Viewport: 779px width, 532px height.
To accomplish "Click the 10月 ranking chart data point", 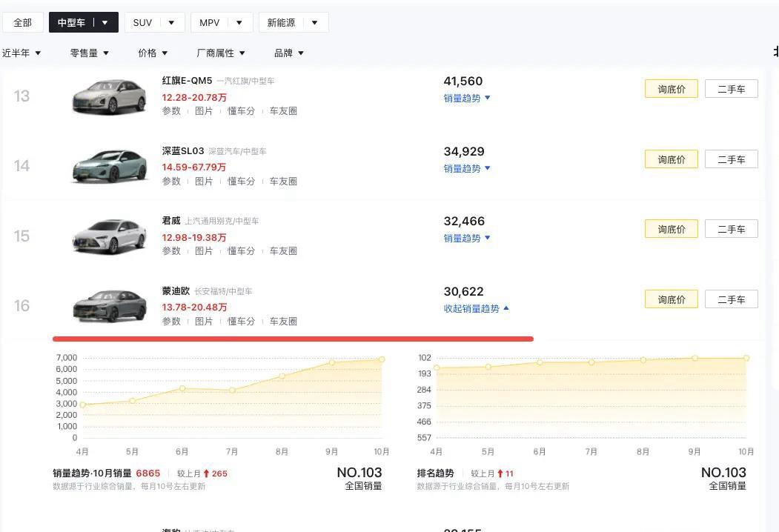I will (x=746, y=358).
